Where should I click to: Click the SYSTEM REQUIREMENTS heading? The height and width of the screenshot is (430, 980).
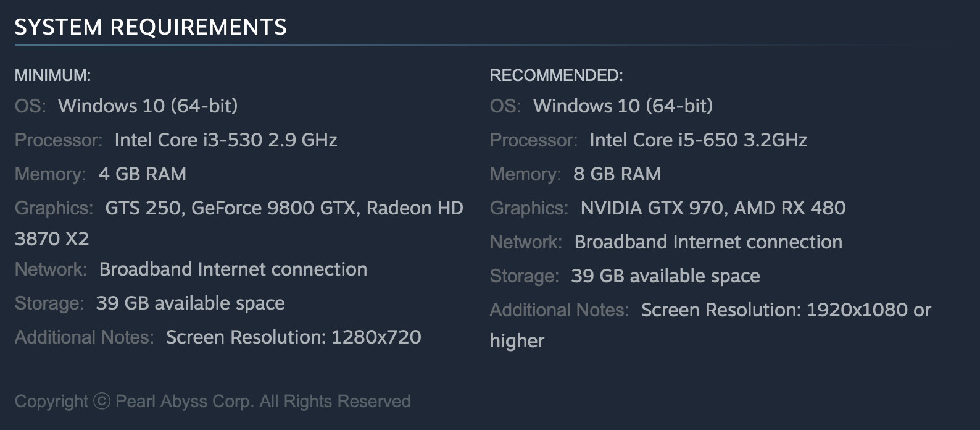(151, 27)
